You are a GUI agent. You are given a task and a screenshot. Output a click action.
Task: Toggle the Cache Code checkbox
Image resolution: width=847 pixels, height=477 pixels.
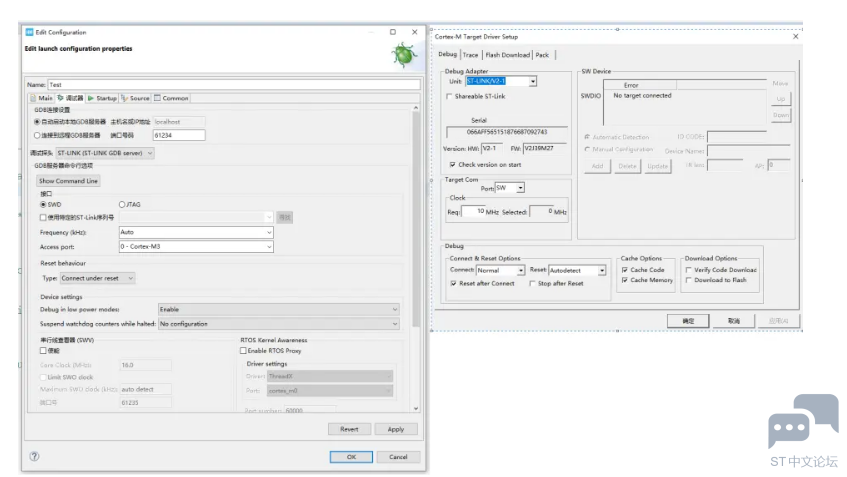625,270
